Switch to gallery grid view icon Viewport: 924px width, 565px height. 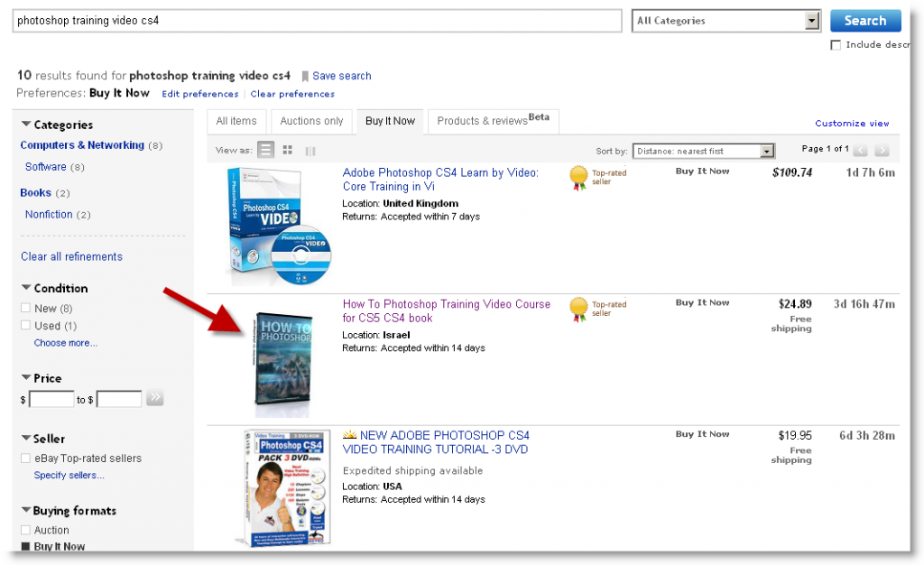click(x=288, y=150)
